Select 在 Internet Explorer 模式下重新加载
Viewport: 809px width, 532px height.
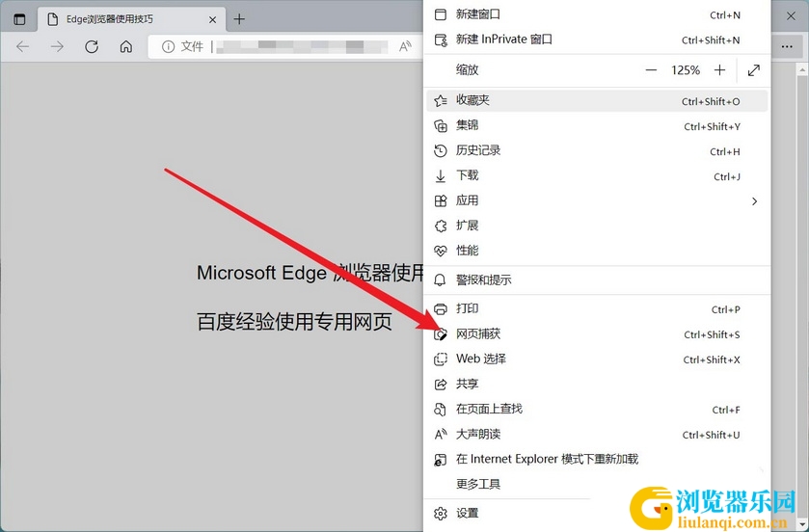(x=597, y=460)
